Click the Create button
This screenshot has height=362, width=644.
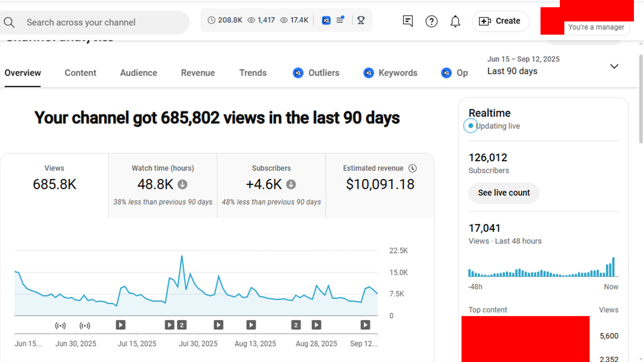(x=500, y=21)
